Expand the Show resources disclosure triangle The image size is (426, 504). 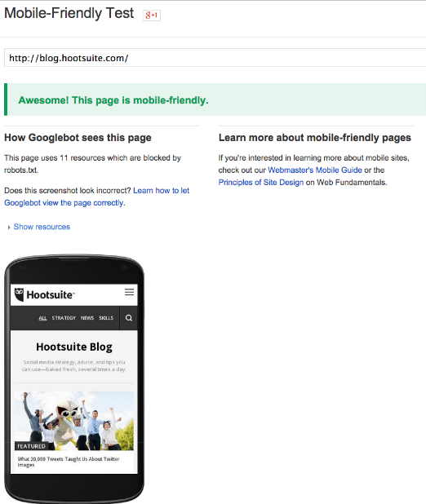coord(9,228)
